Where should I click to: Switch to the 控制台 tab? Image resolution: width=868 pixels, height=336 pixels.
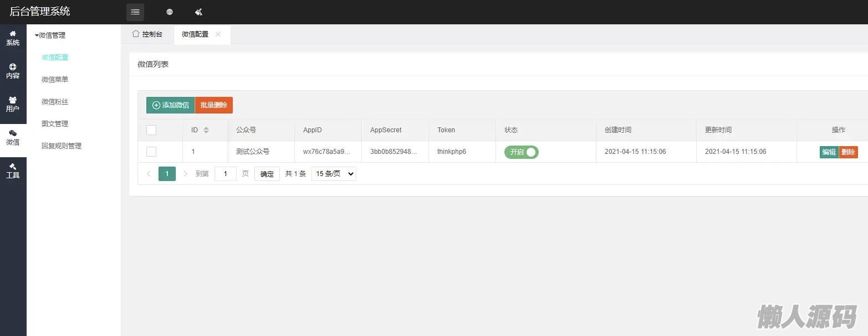click(x=147, y=34)
